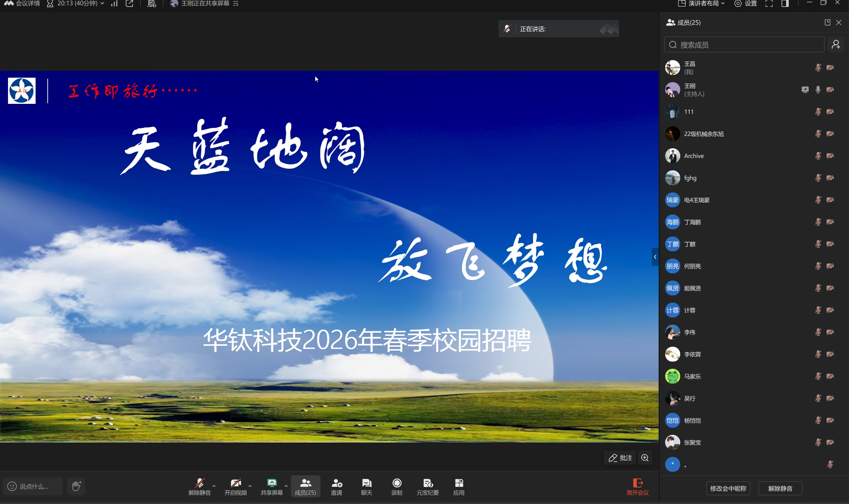The height and width of the screenshot is (504, 849).
Task: Zoom in on the shared screen
Action: pyautogui.click(x=645, y=458)
